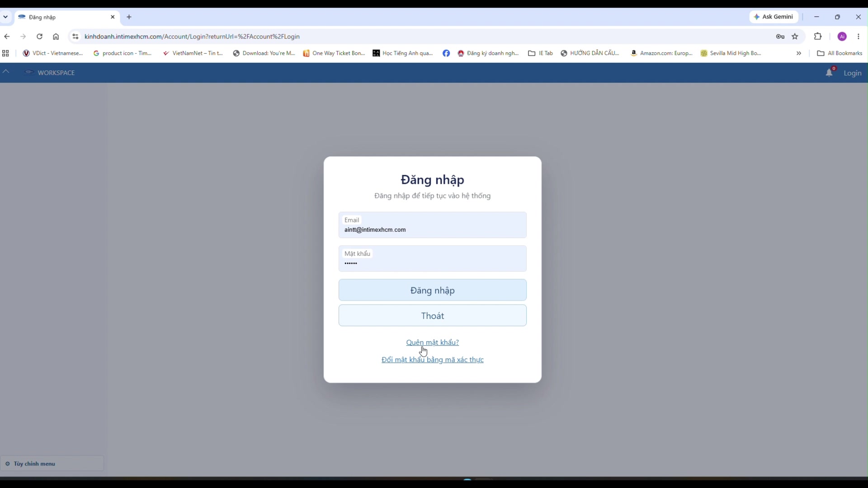Open the One Way Ticket bookmark

[x=334, y=53]
